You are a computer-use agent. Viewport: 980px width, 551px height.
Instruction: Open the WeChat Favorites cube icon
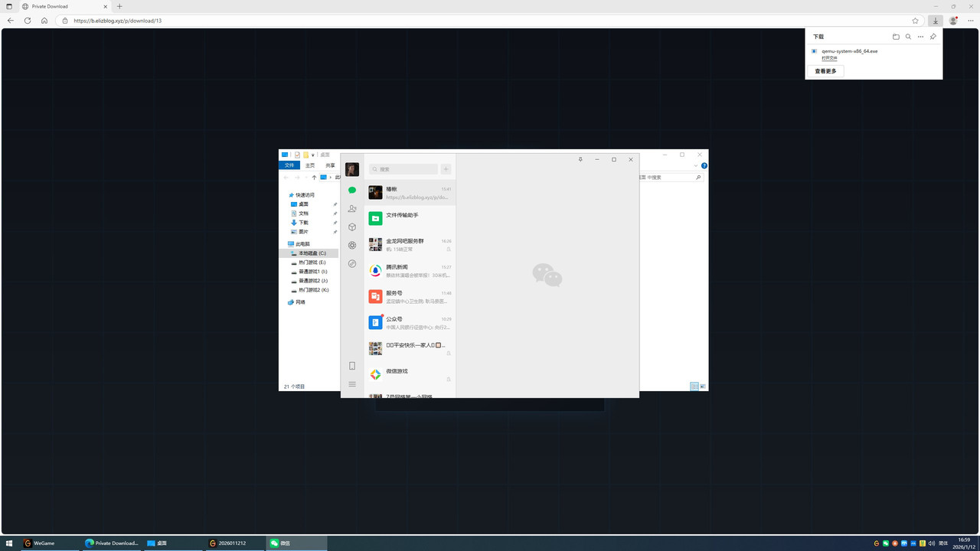pos(352,227)
